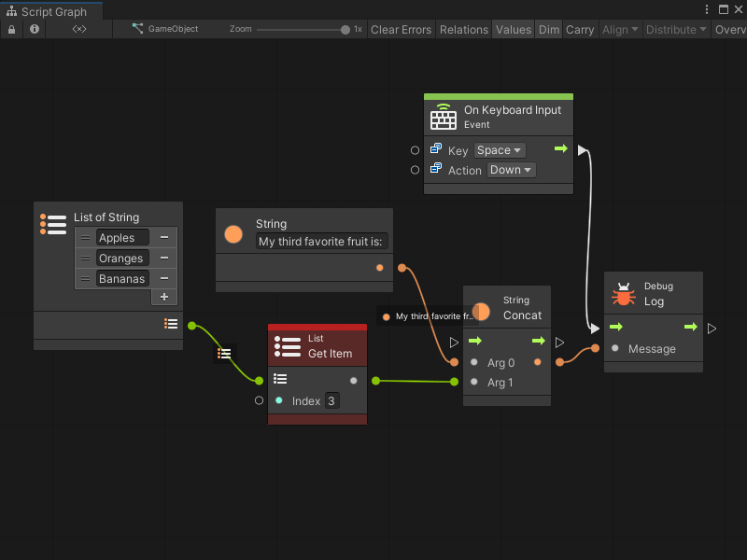Open the Key dropdown set to Space
747x560 pixels.
tap(499, 149)
